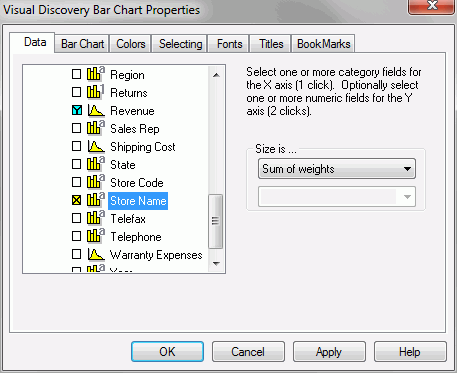Click the Telefax field icon
Viewport: 457px width, 373px height.
click(x=96, y=218)
